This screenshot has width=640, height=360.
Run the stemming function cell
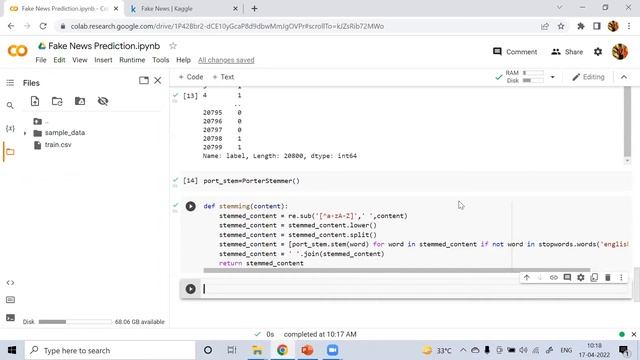click(191, 206)
